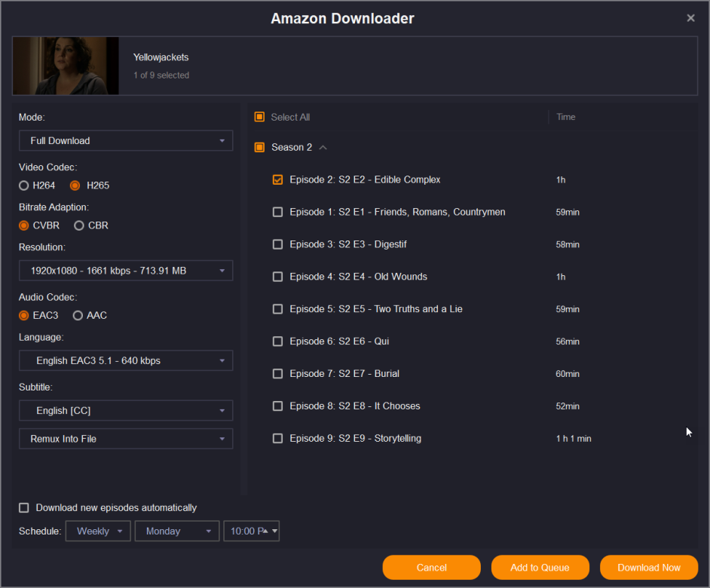The width and height of the screenshot is (710, 588).
Task: Open the Subtitle English [CC] dropdown
Action: coord(125,411)
